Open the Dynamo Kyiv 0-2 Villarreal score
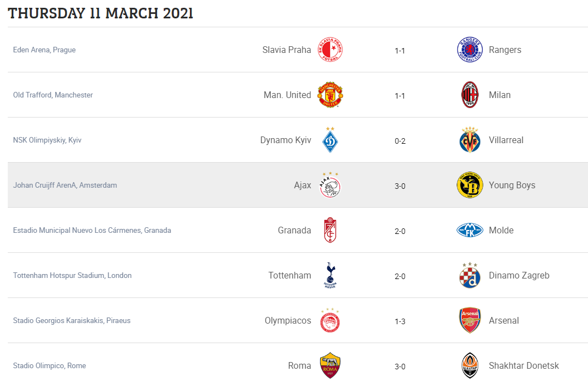The image size is (588, 381). point(400,141)
